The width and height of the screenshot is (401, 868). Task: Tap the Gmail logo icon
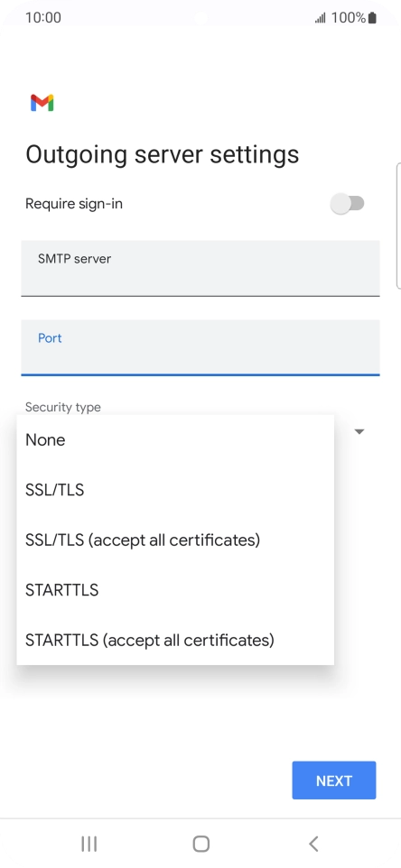(x=42, y=103)
